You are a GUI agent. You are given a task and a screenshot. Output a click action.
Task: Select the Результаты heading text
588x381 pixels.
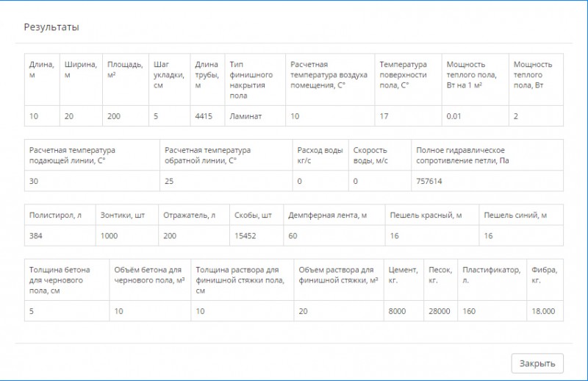(x=51, y=27)
